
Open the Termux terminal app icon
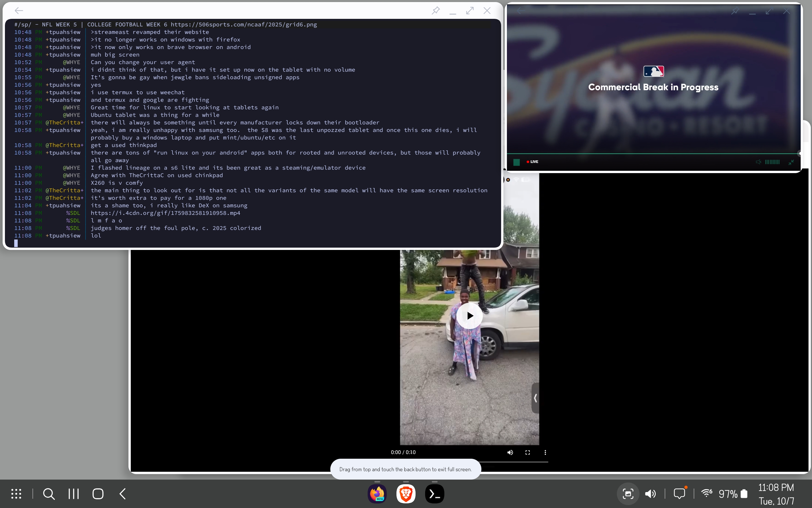[434, 494]
